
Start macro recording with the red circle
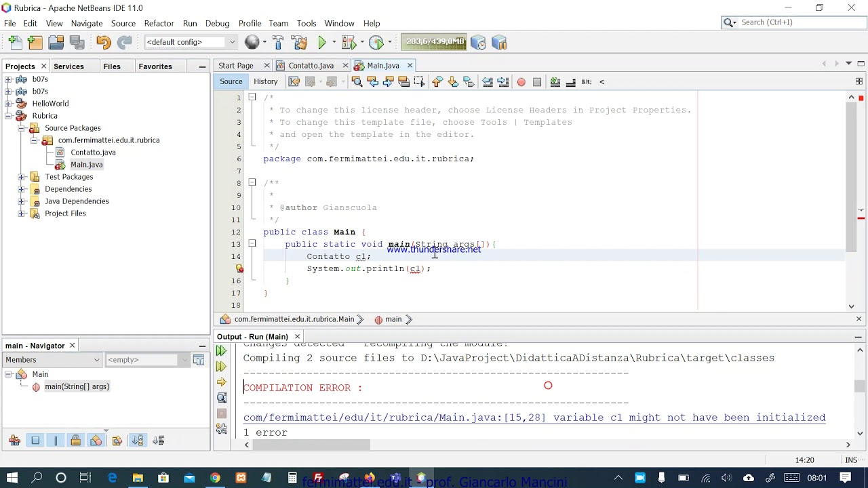[x=521, y=82]
